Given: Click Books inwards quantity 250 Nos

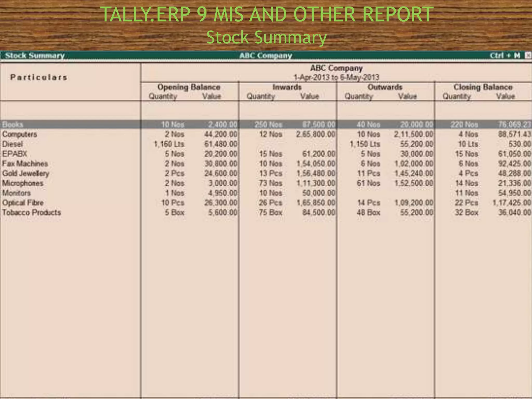Looking at the screenshot, I should point(268,124).
